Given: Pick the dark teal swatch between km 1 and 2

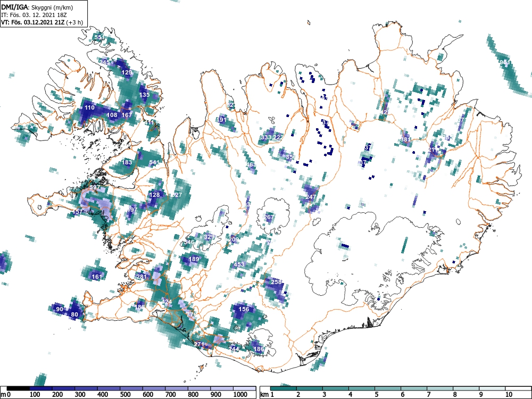Looking at the screenshot, I should pyautogui.click(x=284, y=388).
